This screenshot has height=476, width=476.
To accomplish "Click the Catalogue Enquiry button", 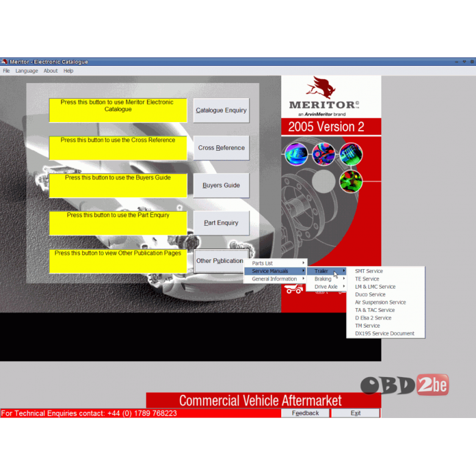I will (x=222, y=110).
